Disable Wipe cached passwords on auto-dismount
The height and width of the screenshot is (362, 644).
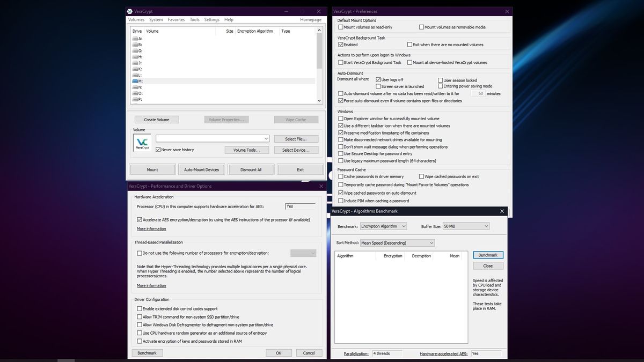(340, 193)
